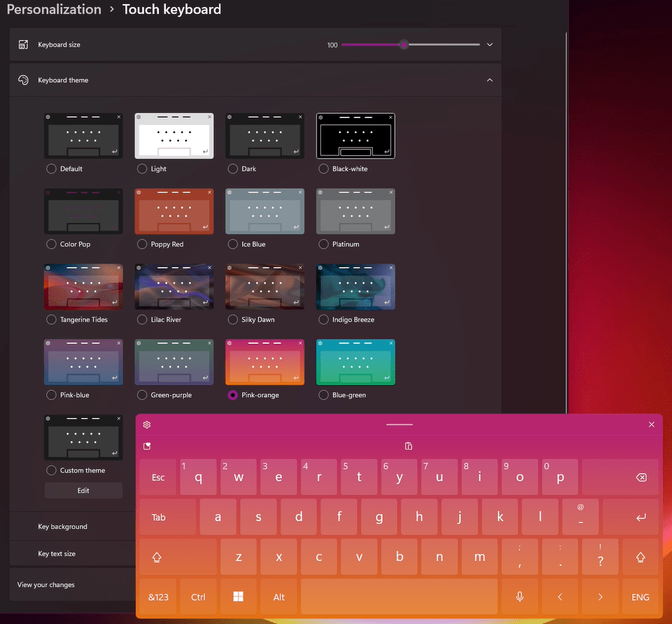Viewport: 672px width, 624px height.
Task: Choose the Ice Blue theme
Action: point(232,244)
